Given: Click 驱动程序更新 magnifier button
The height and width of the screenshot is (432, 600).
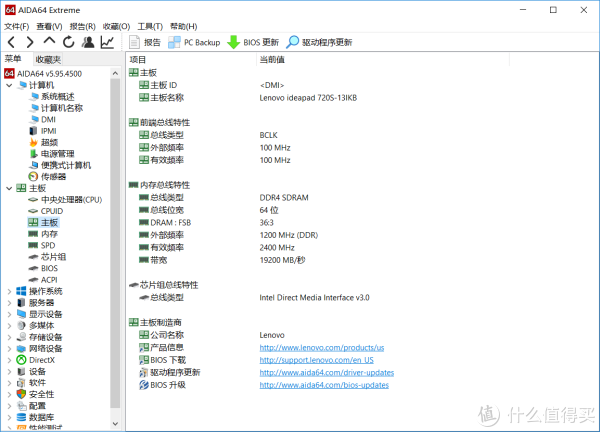Looking at the screenshot, I should pyautogui.click(x=319, y=42).
